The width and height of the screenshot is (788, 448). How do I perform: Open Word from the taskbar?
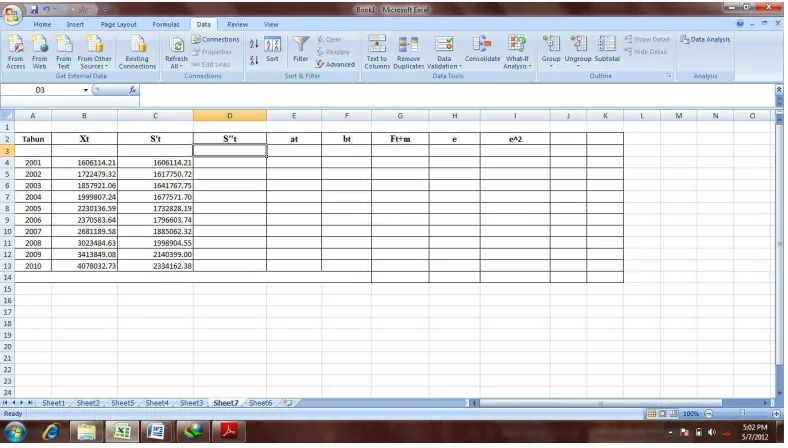(x=156, y=431)
